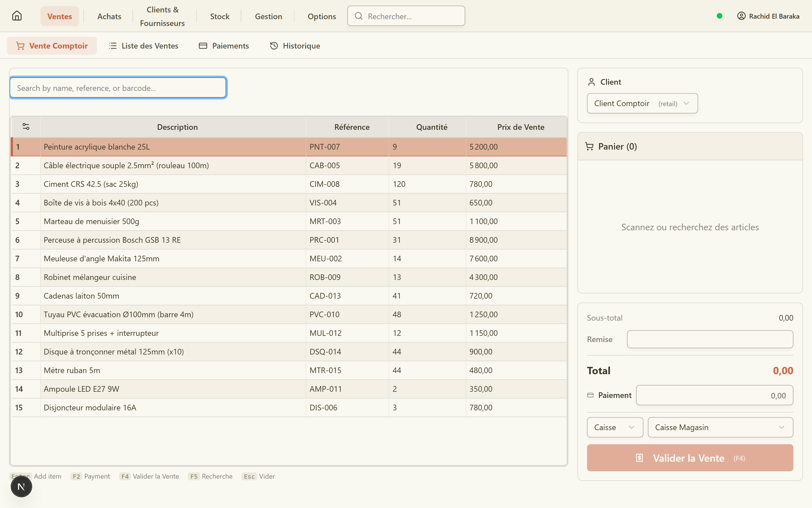The image size is (812, 508).
Task: Click the Client person icon
Action: [x=591, y=82]
